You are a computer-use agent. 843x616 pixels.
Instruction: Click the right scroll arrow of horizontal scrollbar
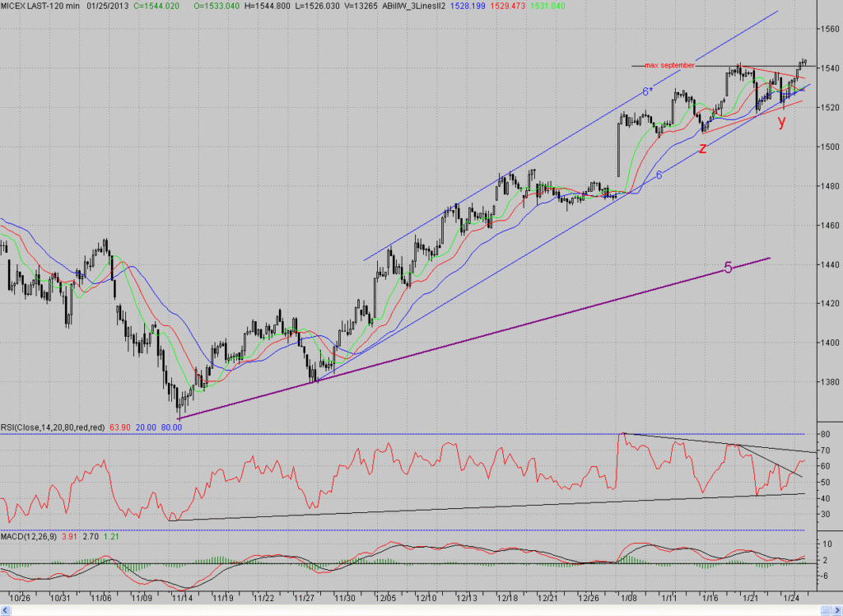click(x=837, y=610)
